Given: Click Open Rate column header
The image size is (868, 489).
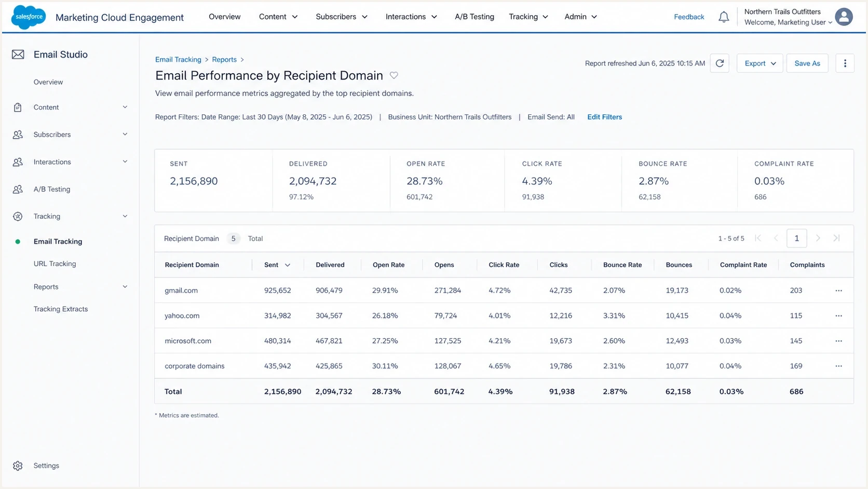Looking at the screenshot, I should (388, 265).
